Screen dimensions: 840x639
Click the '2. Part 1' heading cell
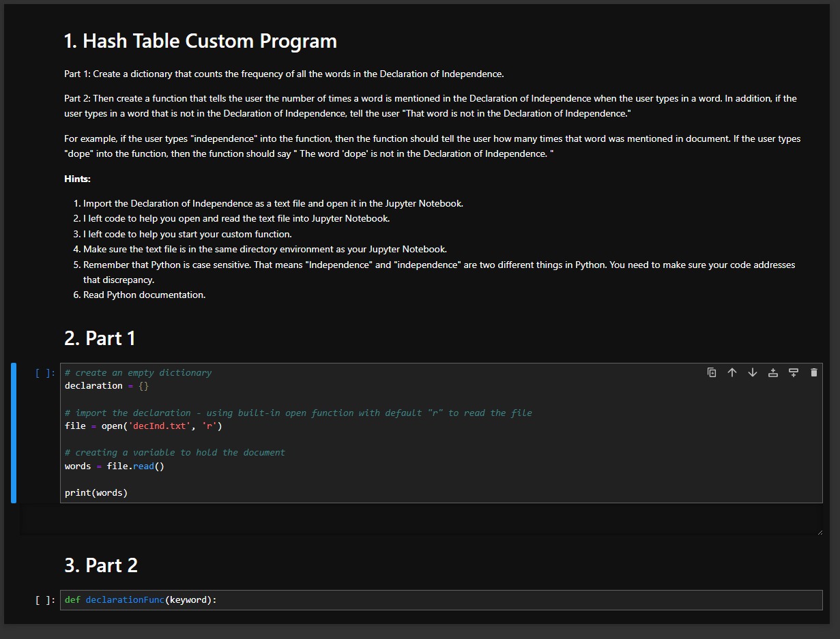click(100, 338)
